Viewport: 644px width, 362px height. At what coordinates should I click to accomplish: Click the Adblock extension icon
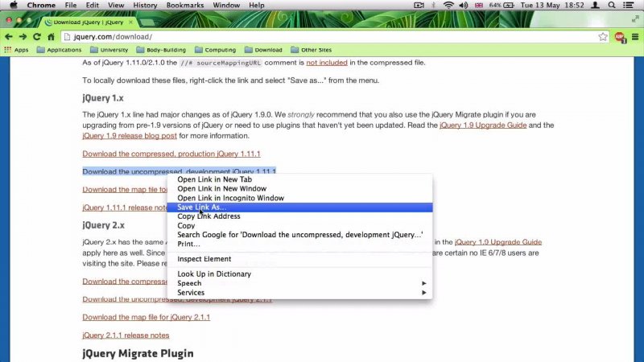[x=620, y=37]
